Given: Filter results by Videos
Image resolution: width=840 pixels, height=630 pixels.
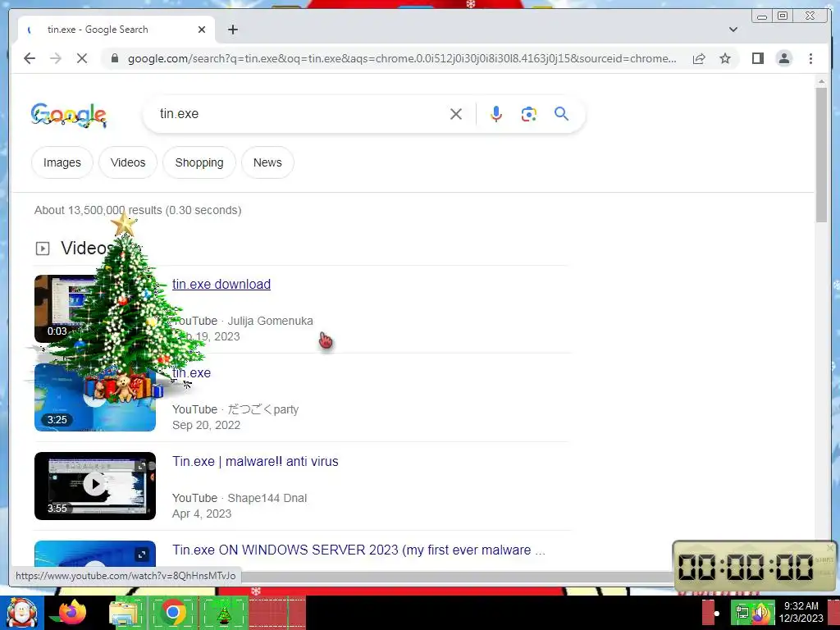Looking at the screenshot, I should [128, 162].
